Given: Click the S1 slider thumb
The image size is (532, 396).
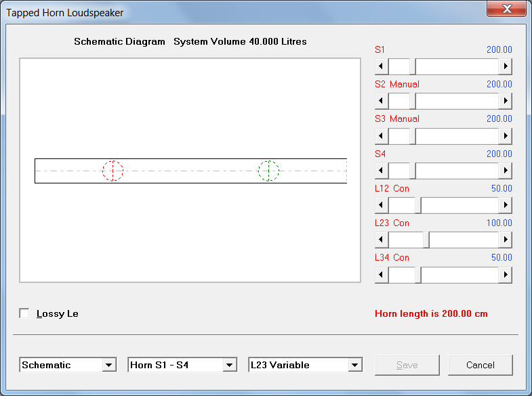Looking at the screenshot, I should click(413, 66).
